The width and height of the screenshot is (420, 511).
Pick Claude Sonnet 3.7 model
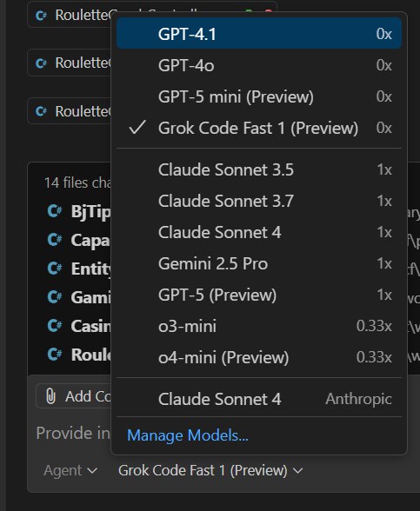tap(259, 201)
